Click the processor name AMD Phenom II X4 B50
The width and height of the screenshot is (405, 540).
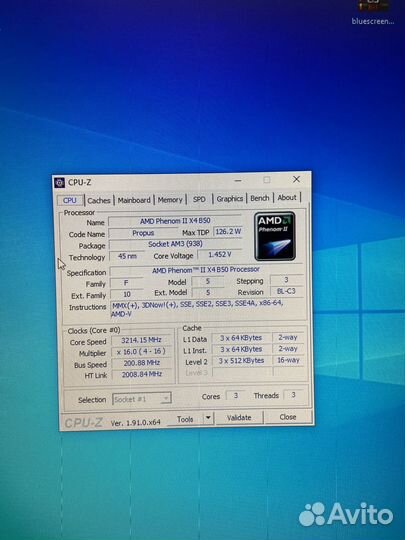pyautogui.click(x=175, y=221)
